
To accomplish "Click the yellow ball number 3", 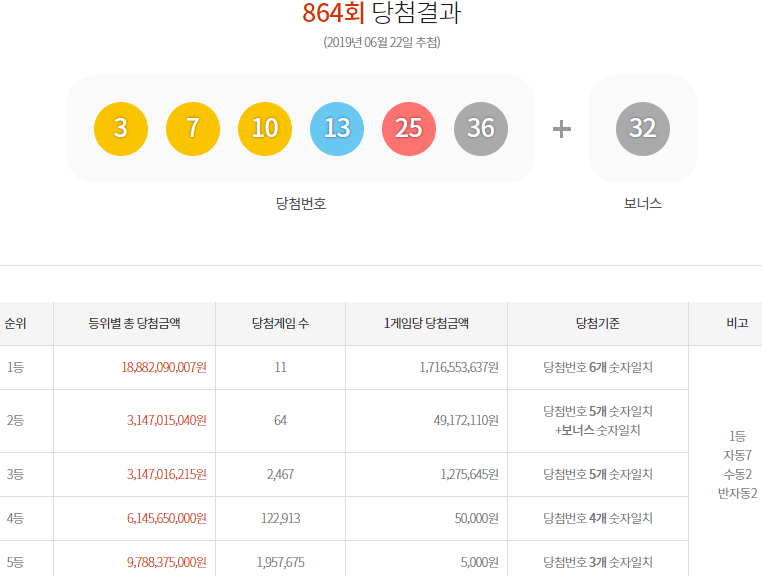I will pyautogui.click(x=121, y=129).
